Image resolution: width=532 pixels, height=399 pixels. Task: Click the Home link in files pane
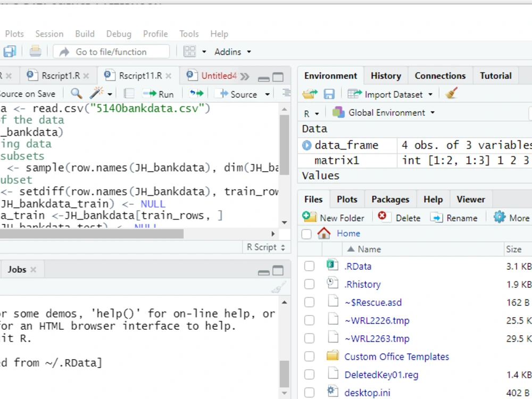tap(348, 234)
